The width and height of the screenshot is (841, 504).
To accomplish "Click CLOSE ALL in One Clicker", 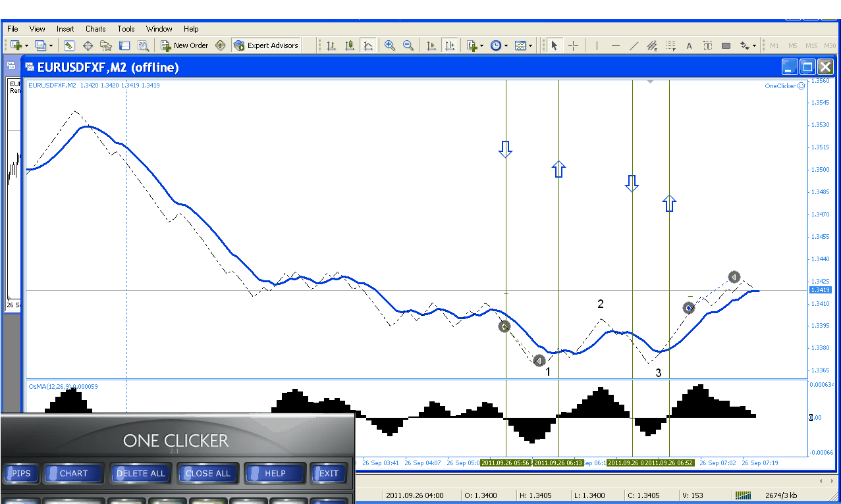I will point(207,473).
